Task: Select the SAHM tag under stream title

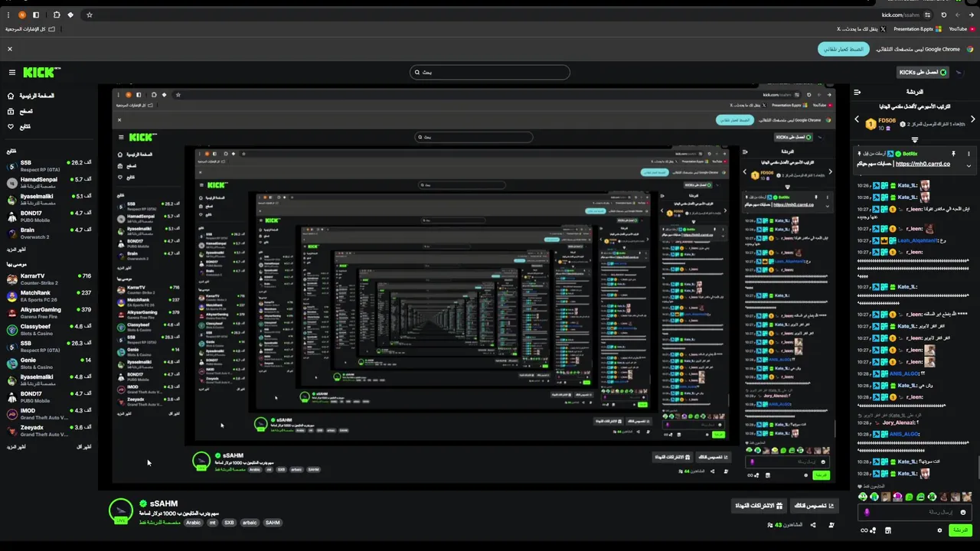Action: point(273,523)
